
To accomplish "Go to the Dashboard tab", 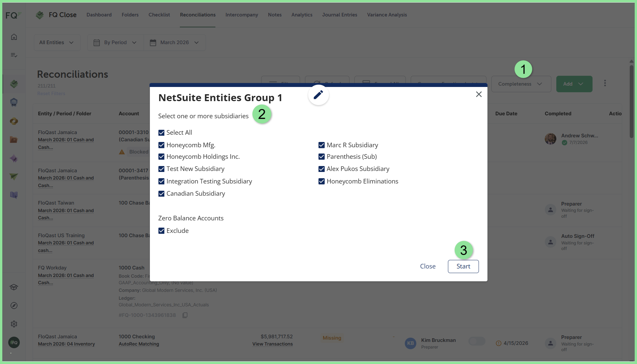I will [x=99, y=15].
